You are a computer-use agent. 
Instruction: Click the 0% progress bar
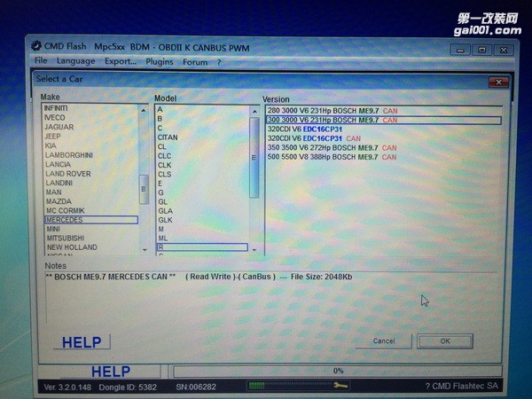tap(337, 371)
